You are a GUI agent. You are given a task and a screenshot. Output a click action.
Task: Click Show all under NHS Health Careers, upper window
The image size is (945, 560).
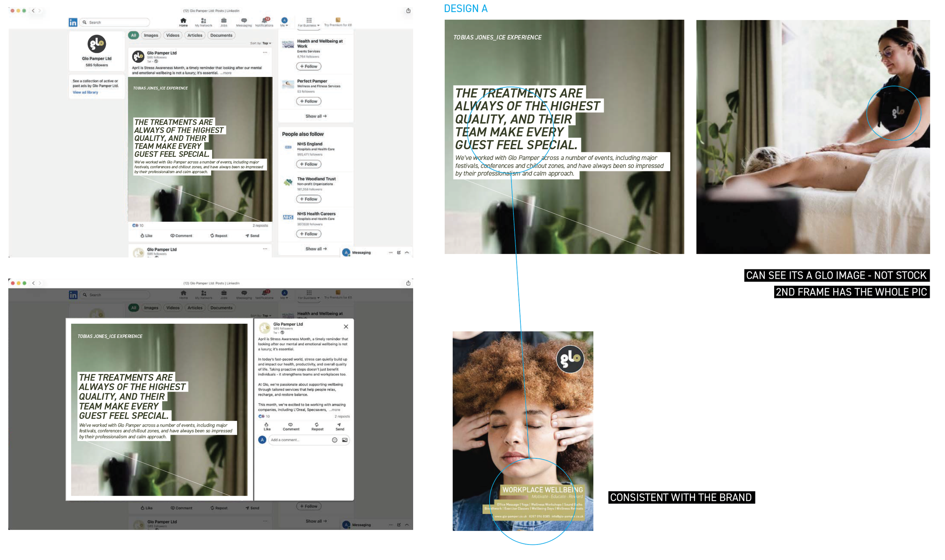(x=316, y=249)
